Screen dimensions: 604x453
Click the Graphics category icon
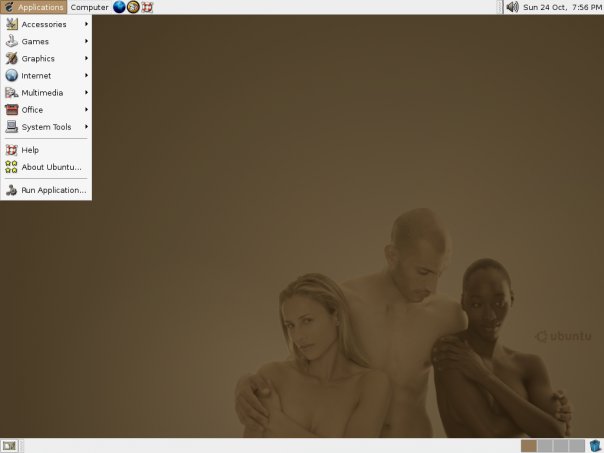pyautogui.click(x=12, y=58)
